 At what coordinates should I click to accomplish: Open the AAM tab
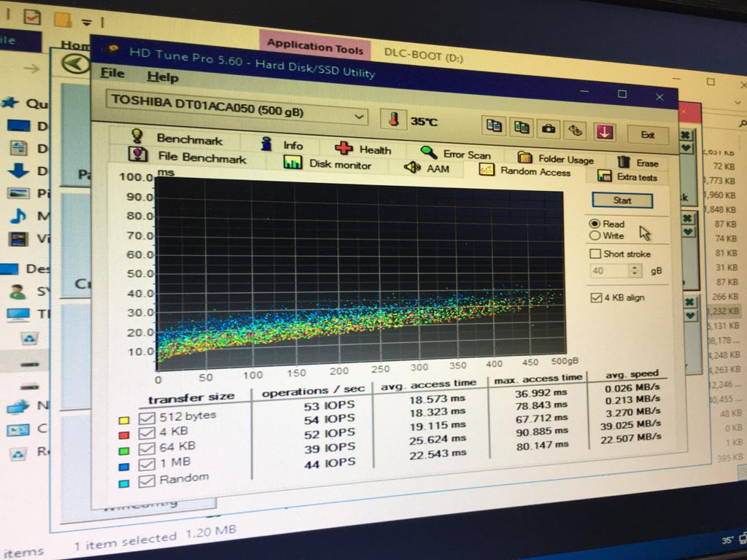[x=426, y=168]
